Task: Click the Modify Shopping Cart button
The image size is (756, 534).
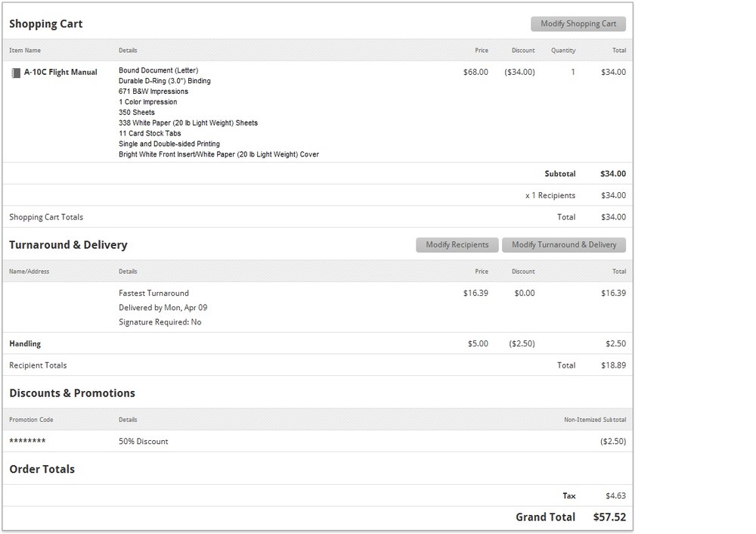Action: click(578, 23)
